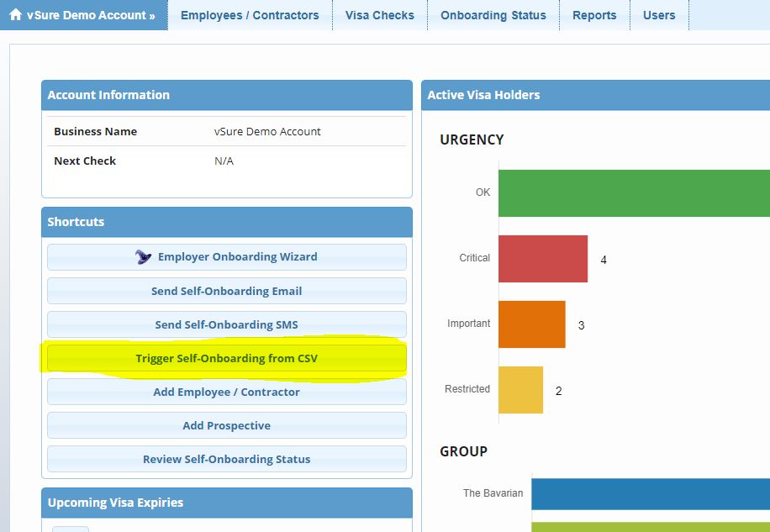Launch the Employer Onboarding Wizard
Viewport: 770px width, 532px height.
coord(237,257)
